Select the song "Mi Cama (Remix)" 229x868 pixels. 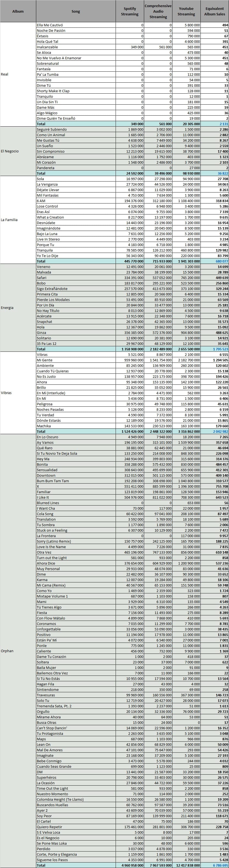click(51, 585)
